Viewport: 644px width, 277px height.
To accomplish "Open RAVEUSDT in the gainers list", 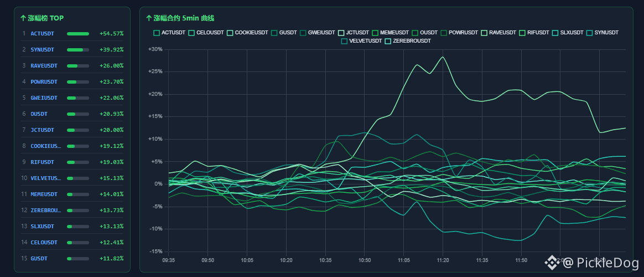I will [x=44, y=66].
